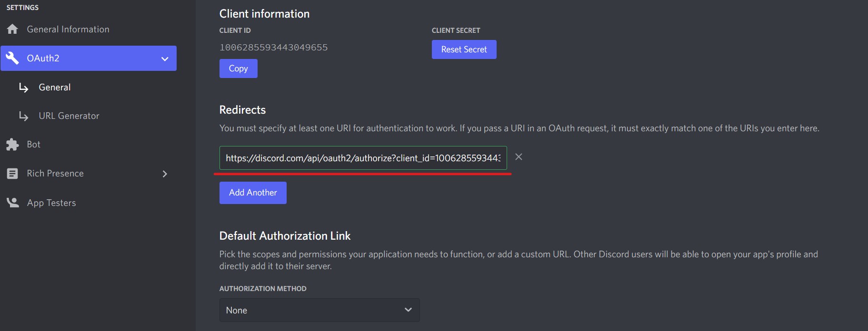Click the home icon beside General Information
Viewport: 868px width, 331px height.
pos(12,29)
